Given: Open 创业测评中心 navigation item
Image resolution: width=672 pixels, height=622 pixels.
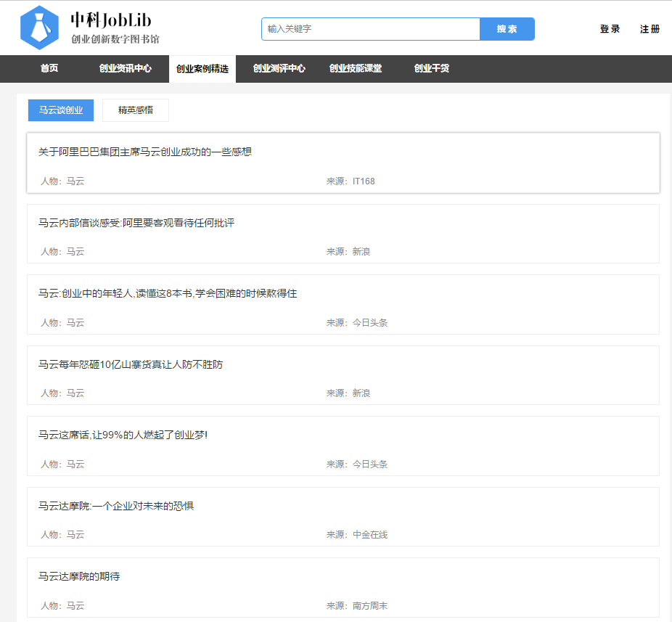Looking at the screenshot, I should [x=279, y=69].
